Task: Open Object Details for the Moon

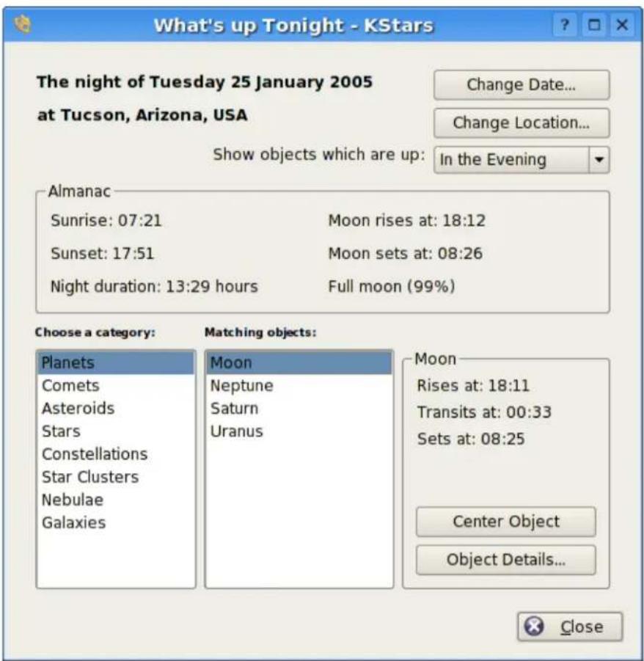Action: 506,560
